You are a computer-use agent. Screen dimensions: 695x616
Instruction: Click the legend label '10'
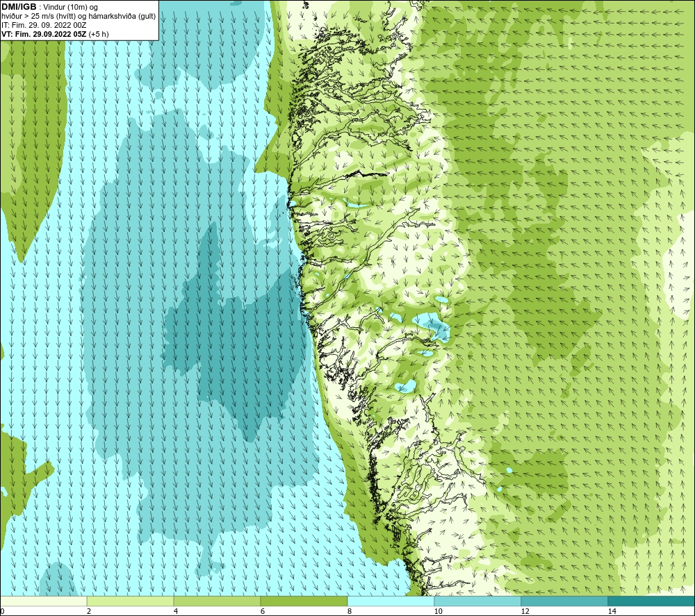pos(438,611)
